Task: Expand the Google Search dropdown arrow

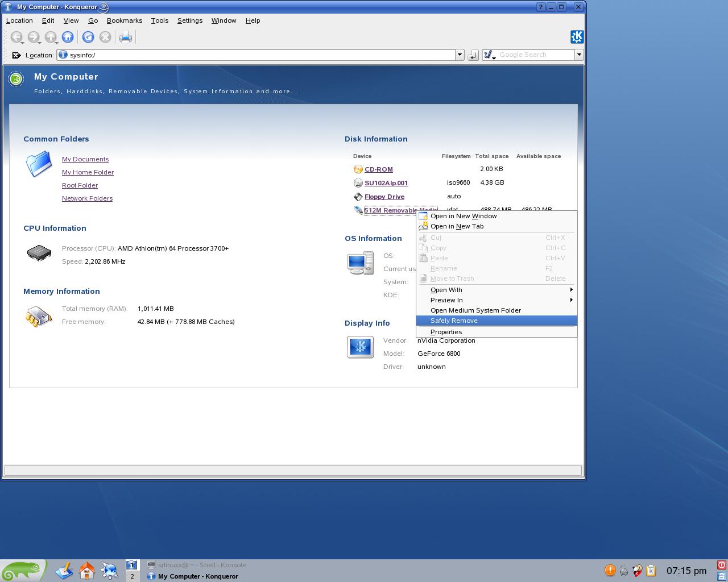Action: point(579,55)
